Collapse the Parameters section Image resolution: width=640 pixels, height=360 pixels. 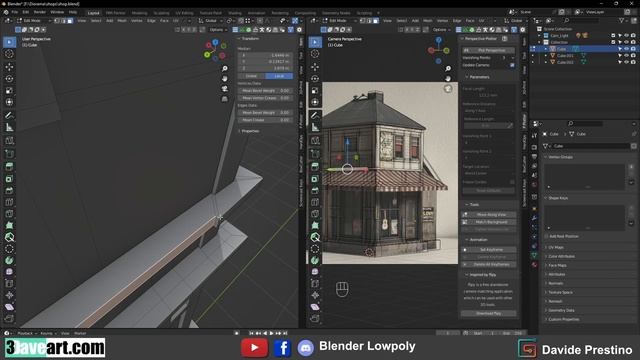[x=478, y=77]
